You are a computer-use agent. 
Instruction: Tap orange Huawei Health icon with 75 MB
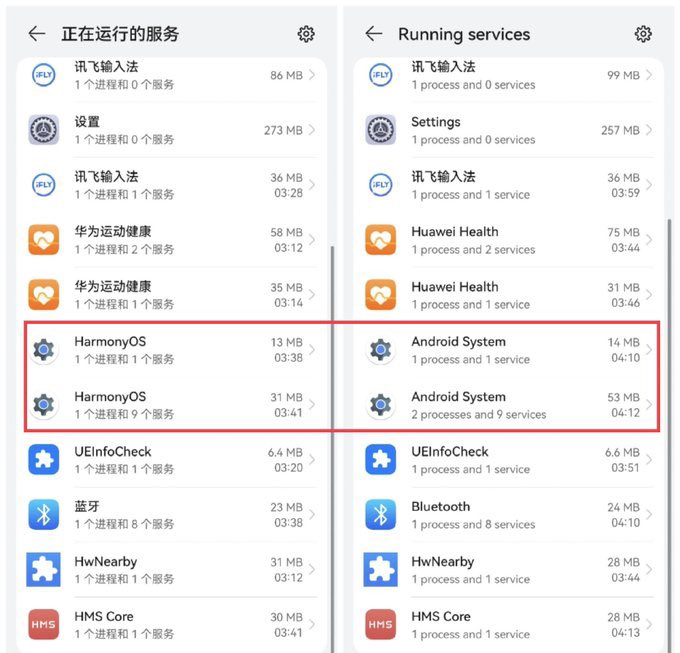point(380,240)
